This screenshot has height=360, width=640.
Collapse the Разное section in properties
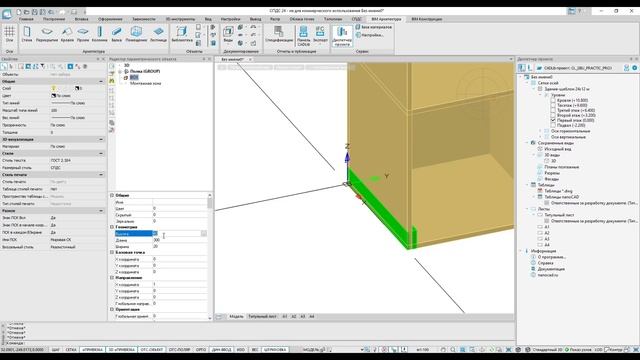click(x=101, y=211)
